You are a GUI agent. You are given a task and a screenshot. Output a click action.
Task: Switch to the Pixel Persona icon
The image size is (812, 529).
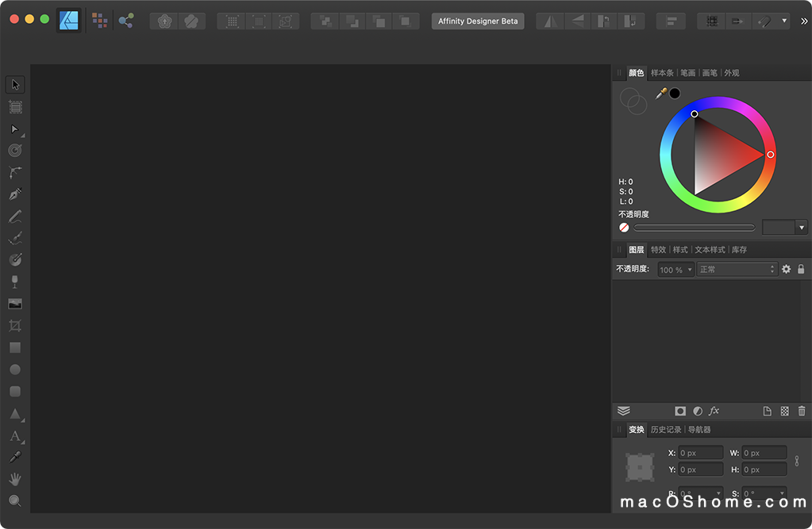pos(99,21)
